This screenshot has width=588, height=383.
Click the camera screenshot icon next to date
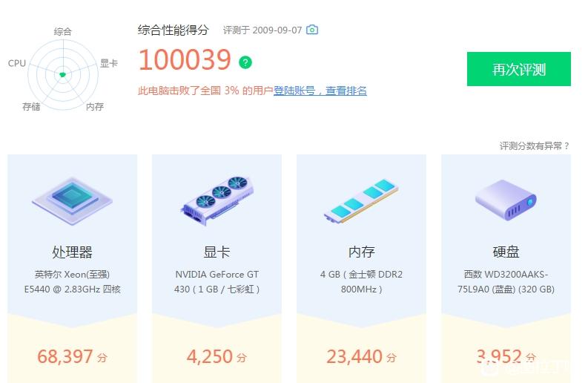[312, 30]
